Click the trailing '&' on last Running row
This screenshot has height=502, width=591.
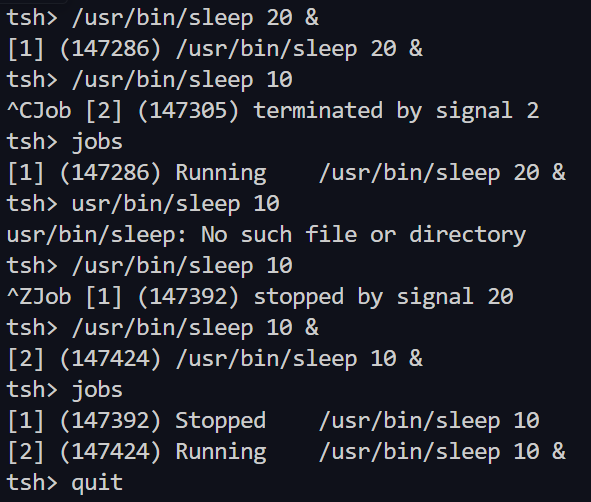coord(559,451)
